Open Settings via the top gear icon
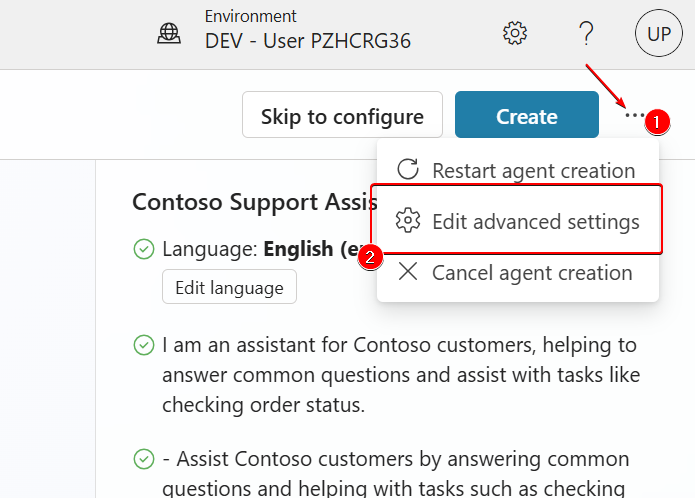The width and height of the screenshot is (695, 498). coord(514,33)
